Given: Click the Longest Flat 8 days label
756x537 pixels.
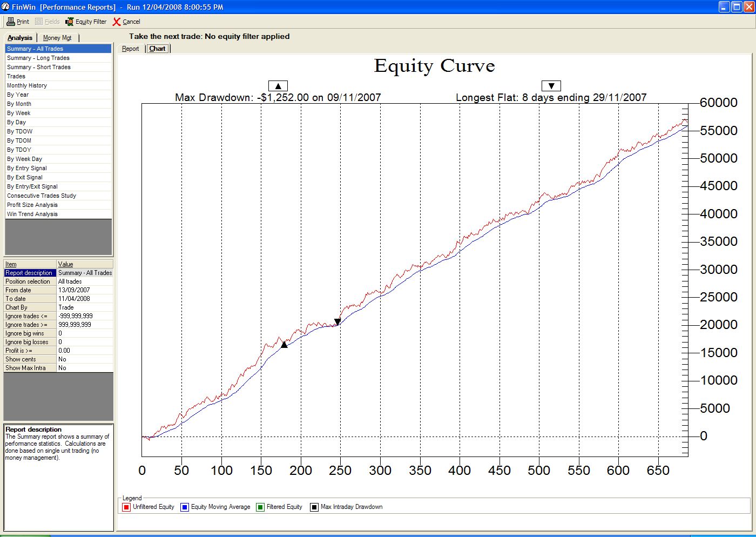Looking at the screenshot, I should click(x=551, y=98).
